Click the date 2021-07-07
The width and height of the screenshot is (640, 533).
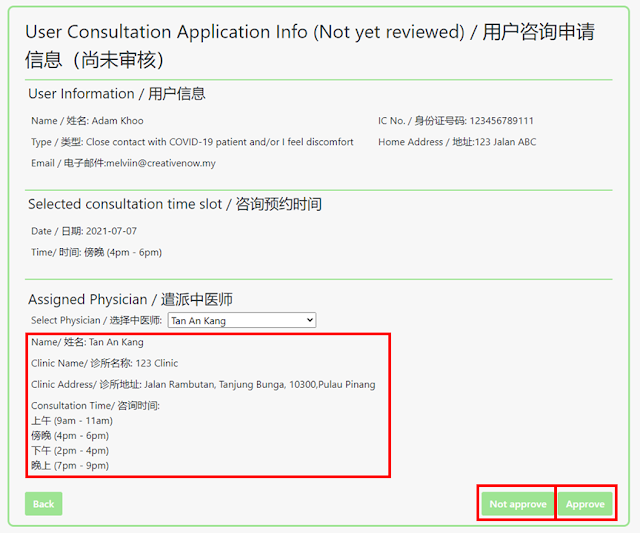111,231
